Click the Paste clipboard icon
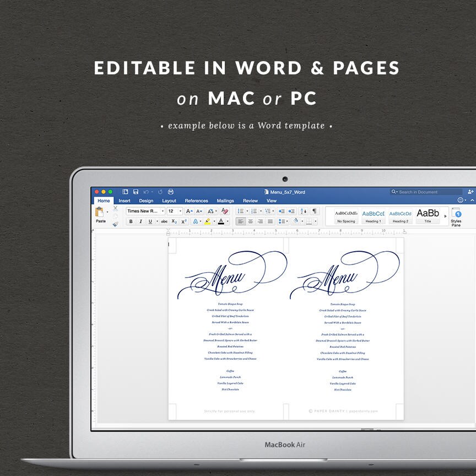Image resolution: width=476 pixels, height=476 pixels. click(99, 212)
